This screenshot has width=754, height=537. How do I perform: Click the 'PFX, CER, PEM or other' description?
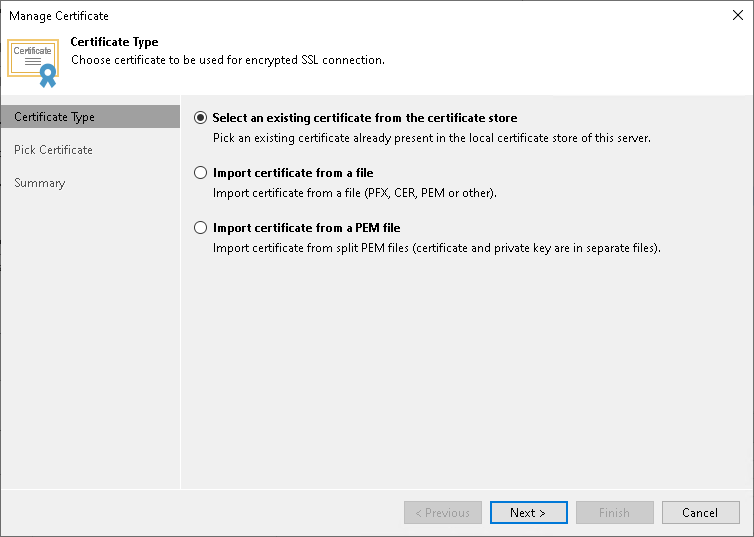[368, 193]
